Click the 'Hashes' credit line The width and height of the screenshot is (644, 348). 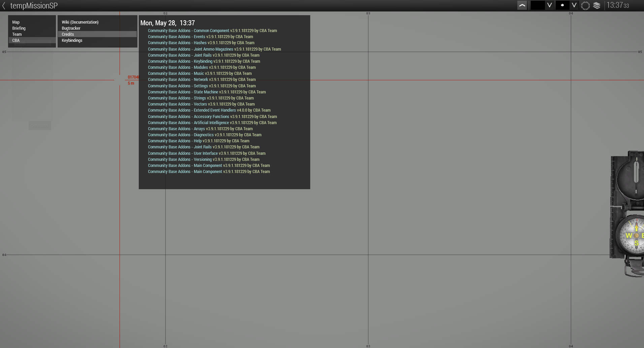tap(201, 43)
